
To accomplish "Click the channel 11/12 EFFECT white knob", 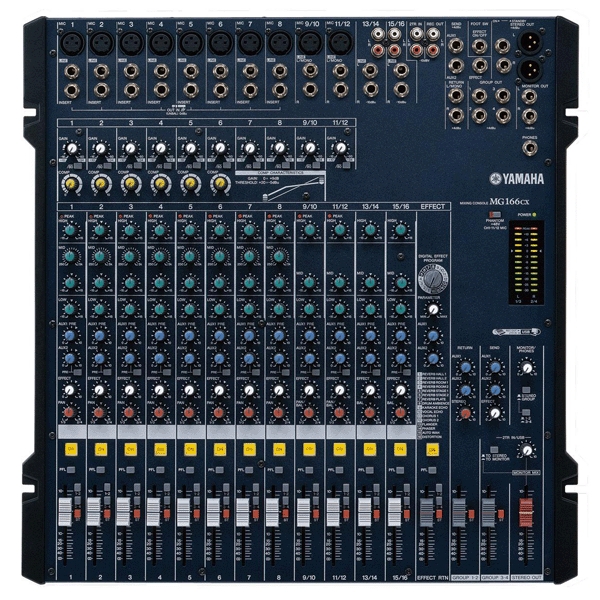I will [x=339, y=390].
